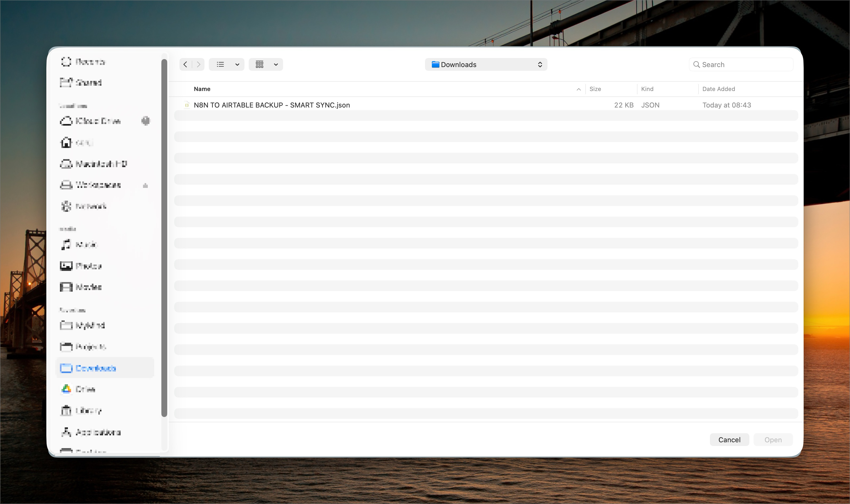Open iCloud Drive

pos(98,121)
